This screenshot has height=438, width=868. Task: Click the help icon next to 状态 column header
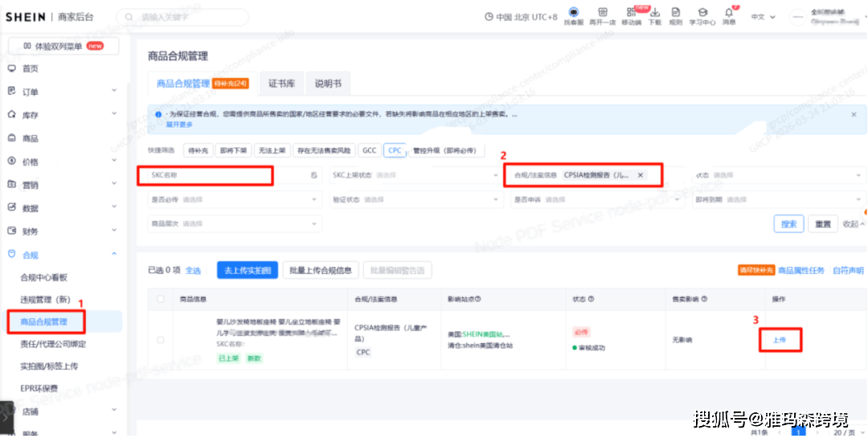(x=592, y=299)
